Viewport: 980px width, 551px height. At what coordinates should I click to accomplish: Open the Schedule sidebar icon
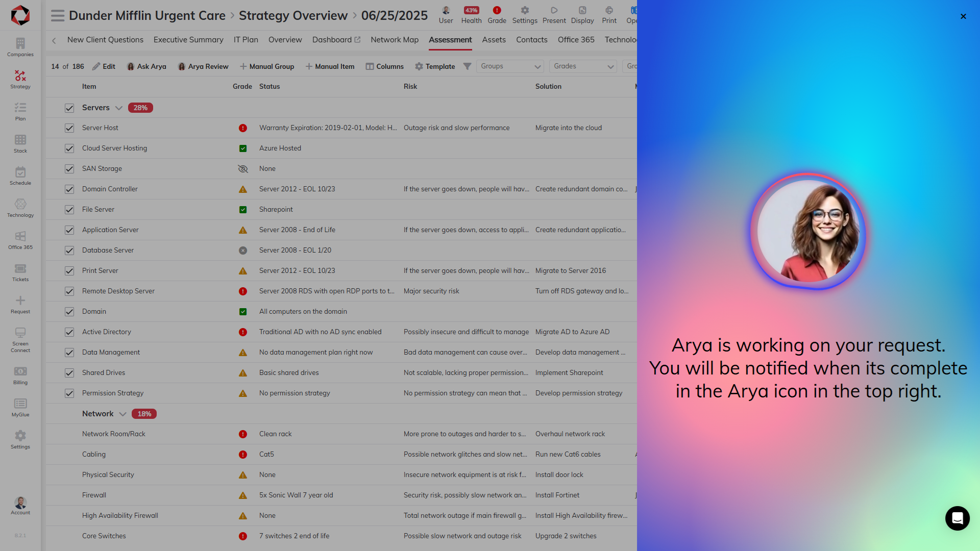20,176
